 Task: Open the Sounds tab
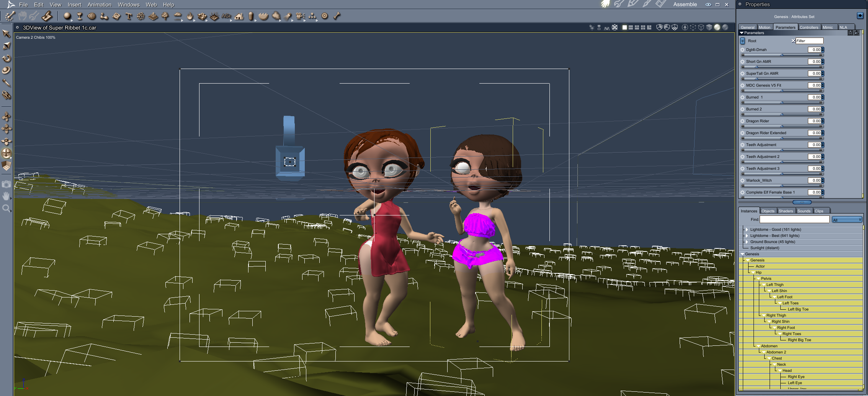(804, 211)
